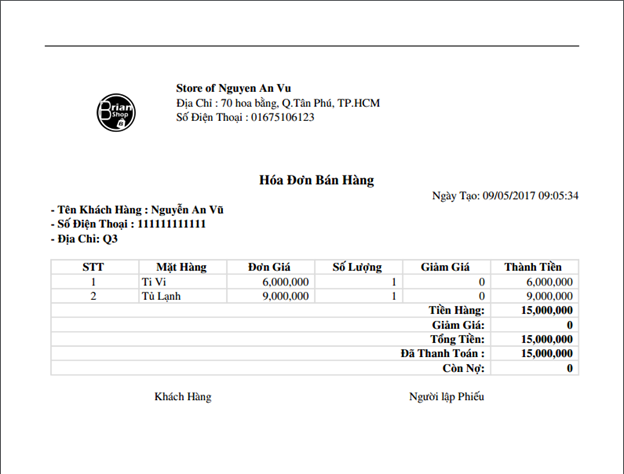This screenshot has width=624, height=474.
Task: Click Tủ Lạnh row 'Thành Tiền' amount 9,000,000
Action: (x=549, y=296)
